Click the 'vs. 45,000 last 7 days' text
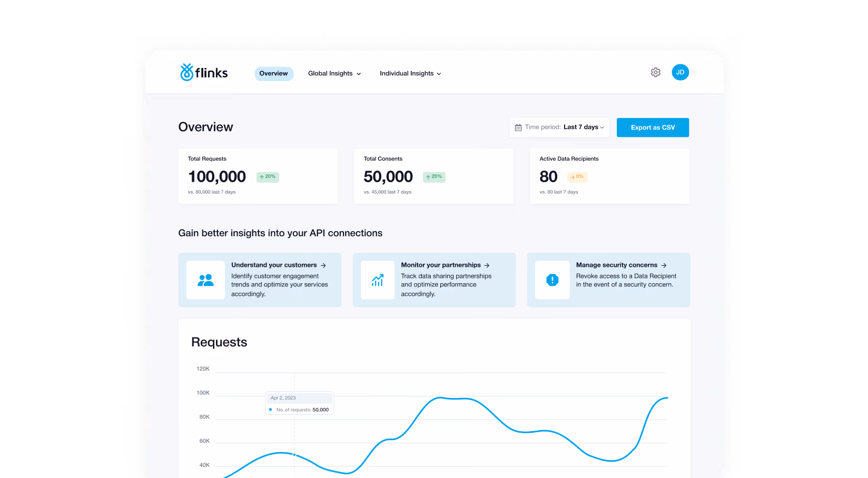The image size is (868, 478). 388,192
